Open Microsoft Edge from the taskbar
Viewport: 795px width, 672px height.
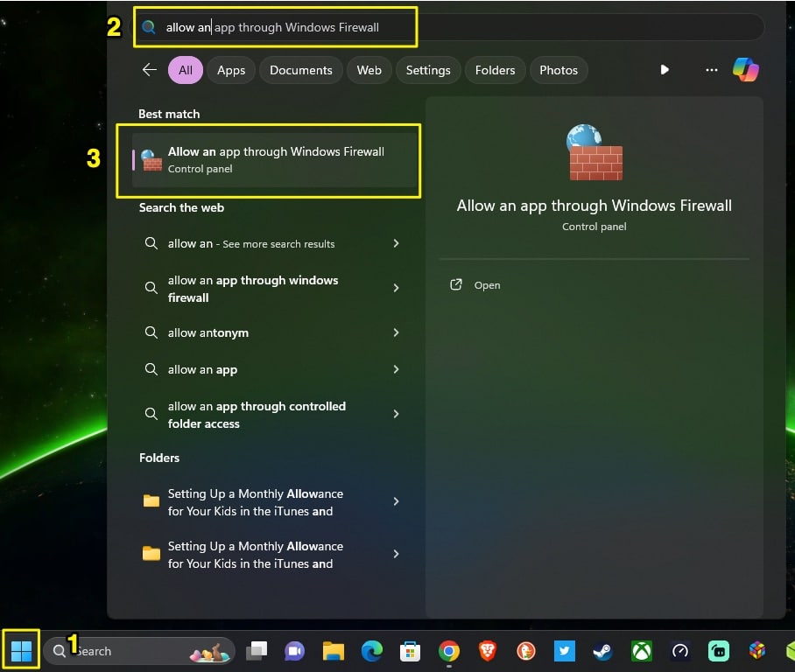(x=371, y=651)
